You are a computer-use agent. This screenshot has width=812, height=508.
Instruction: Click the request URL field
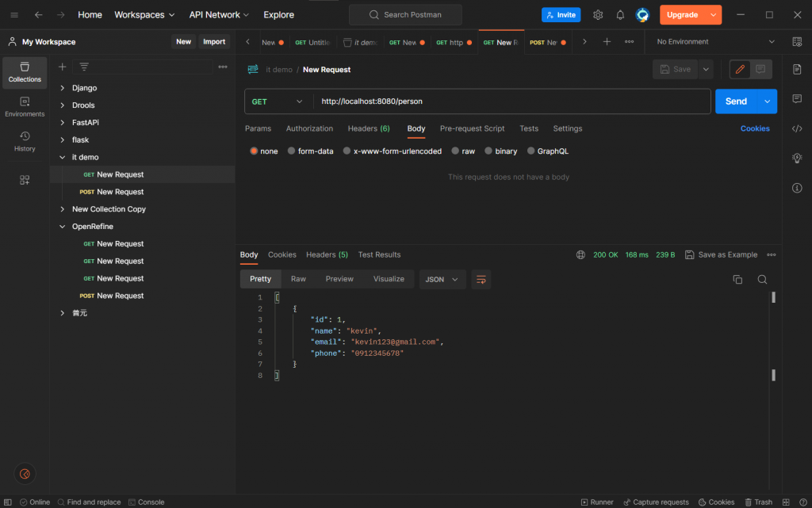click(x=511, y=101)
